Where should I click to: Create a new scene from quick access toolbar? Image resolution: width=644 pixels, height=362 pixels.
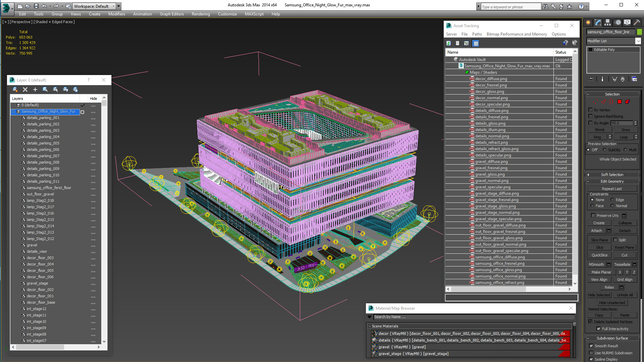click(20, 6)
